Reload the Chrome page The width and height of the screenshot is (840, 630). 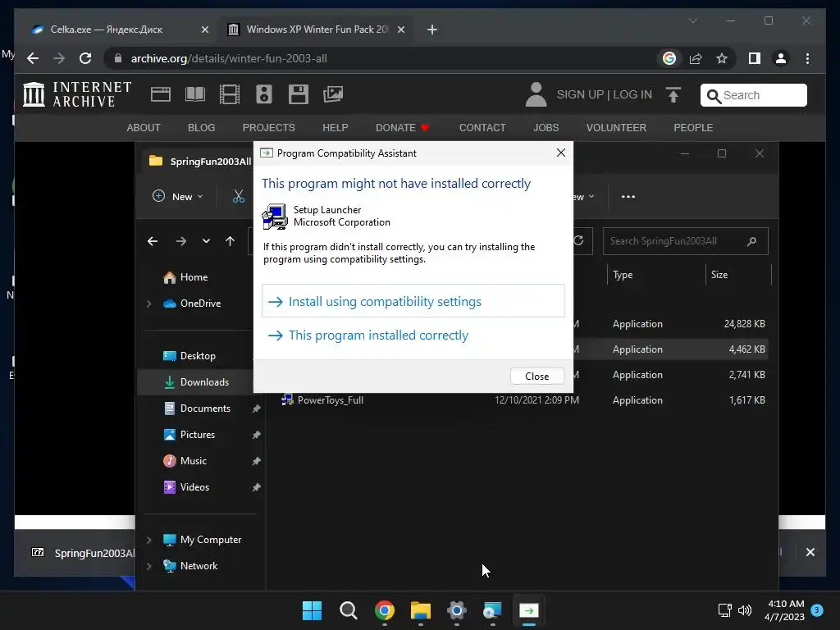pos(85,58)
